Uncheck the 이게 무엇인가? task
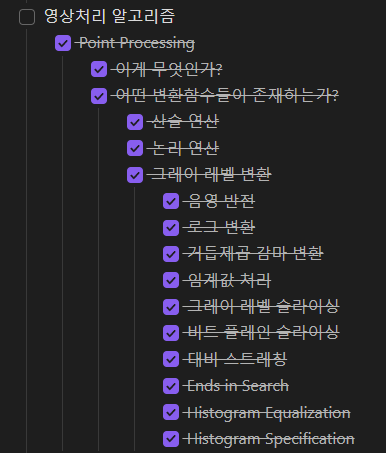Screen dimensions: 386x453 click(x=99, y=69)
